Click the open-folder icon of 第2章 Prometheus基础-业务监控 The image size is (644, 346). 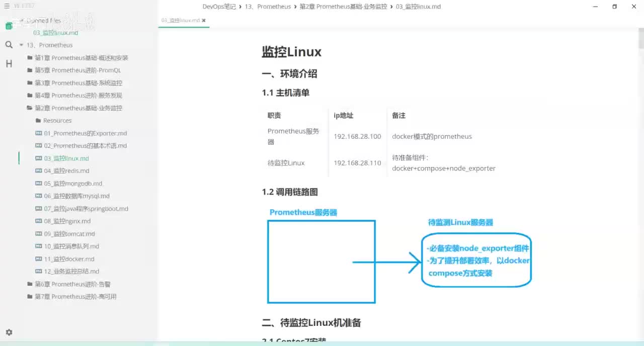tap(30, 108)
